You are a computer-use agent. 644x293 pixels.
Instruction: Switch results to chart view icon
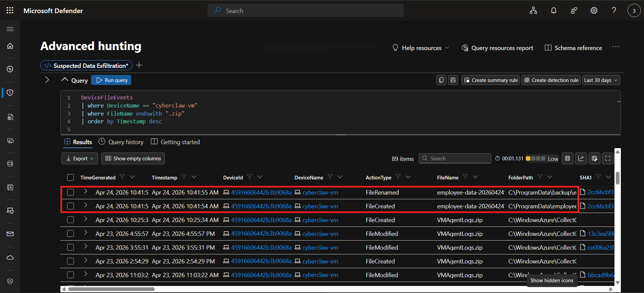(581, 159)
